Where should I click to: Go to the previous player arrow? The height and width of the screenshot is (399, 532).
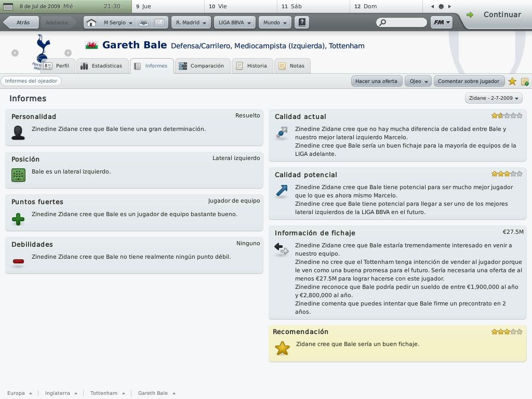pos(15,52)
